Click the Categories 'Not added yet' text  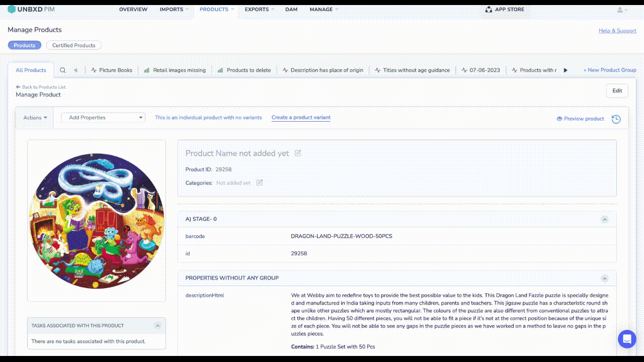pos(233,183)
